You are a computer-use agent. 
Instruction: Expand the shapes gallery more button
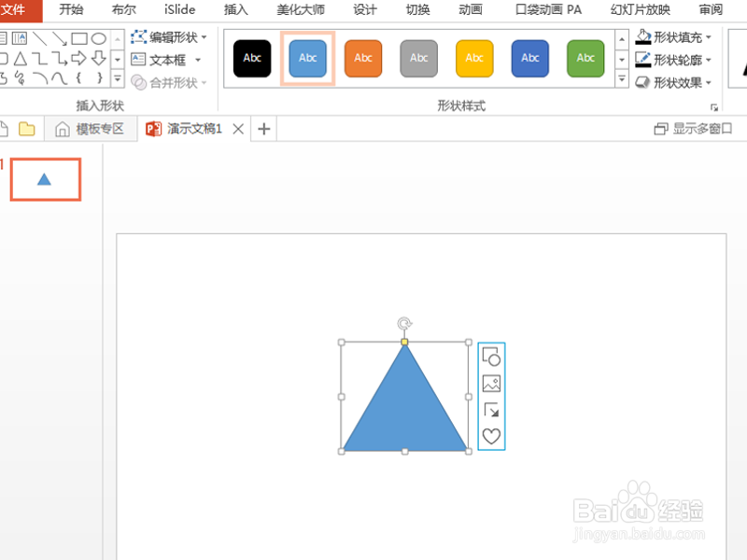coord(118,78)
